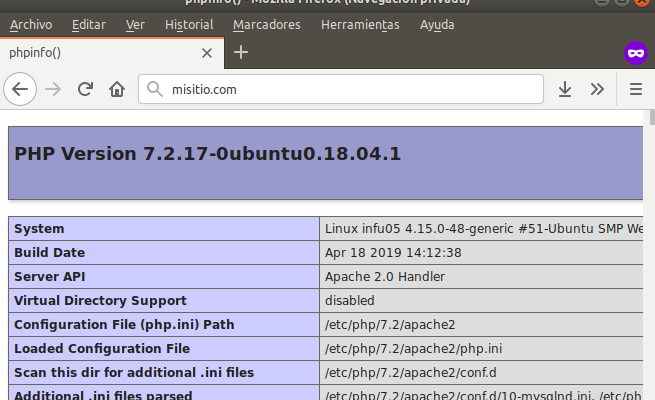655x400 pixels.
Task: Open the Editar menu
Action: (89, 25)
